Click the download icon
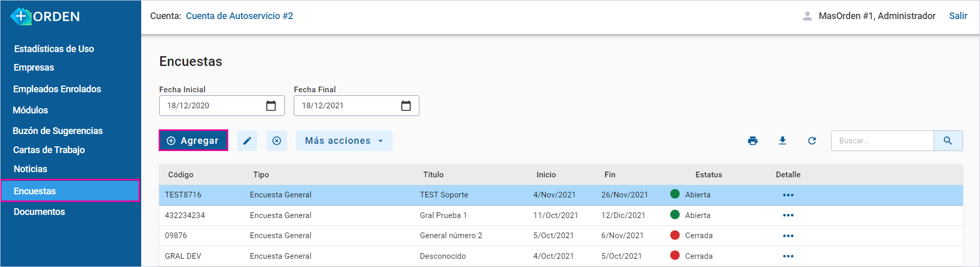 tap(782, 141)
